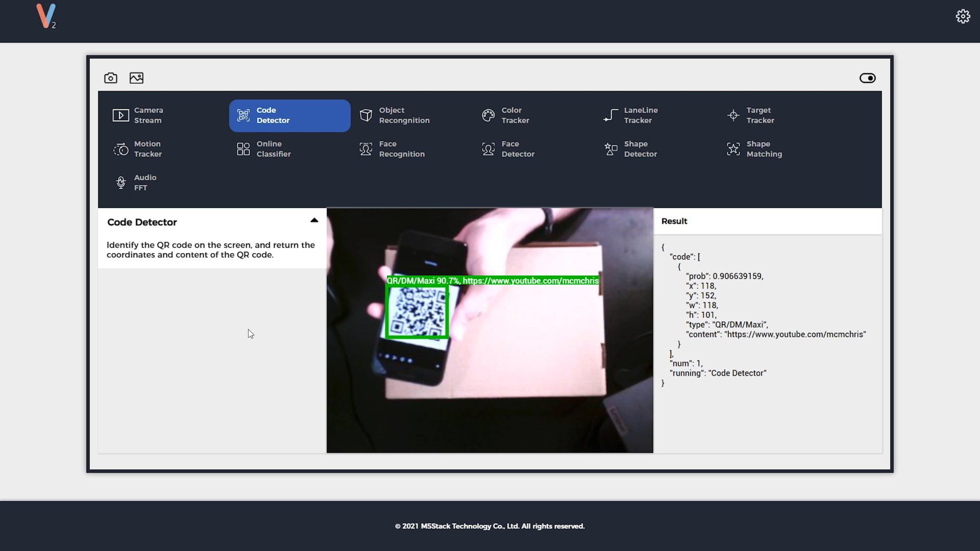Click the Shape Detector icon
The height and width of the screenshot is (551, 980).
(611, 149)
